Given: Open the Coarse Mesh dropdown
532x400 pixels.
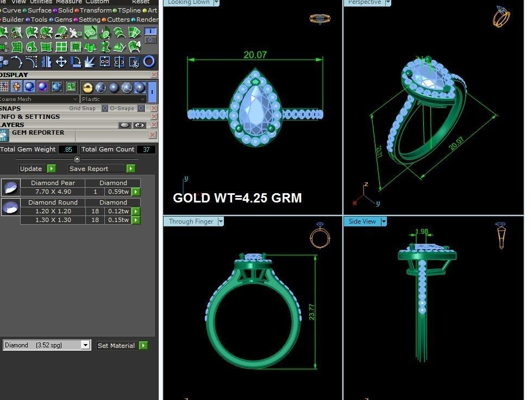Looking at the screenshot, I should (x=39, y=99).
